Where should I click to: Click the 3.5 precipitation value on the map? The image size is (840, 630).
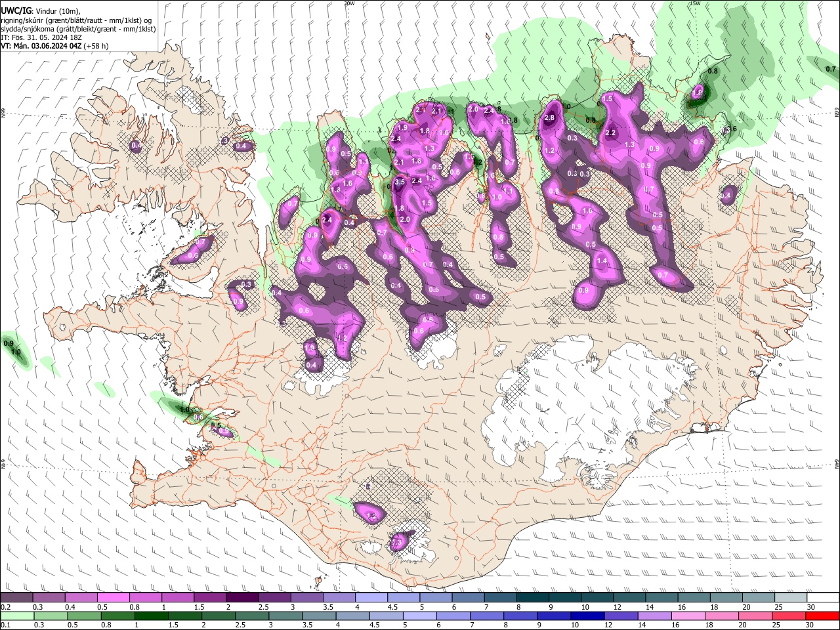point(400,182)
